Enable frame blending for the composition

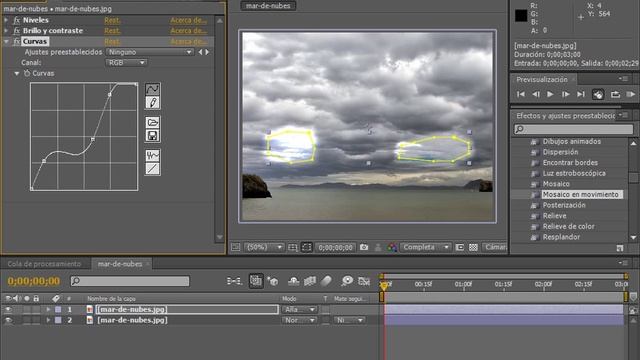310,281
